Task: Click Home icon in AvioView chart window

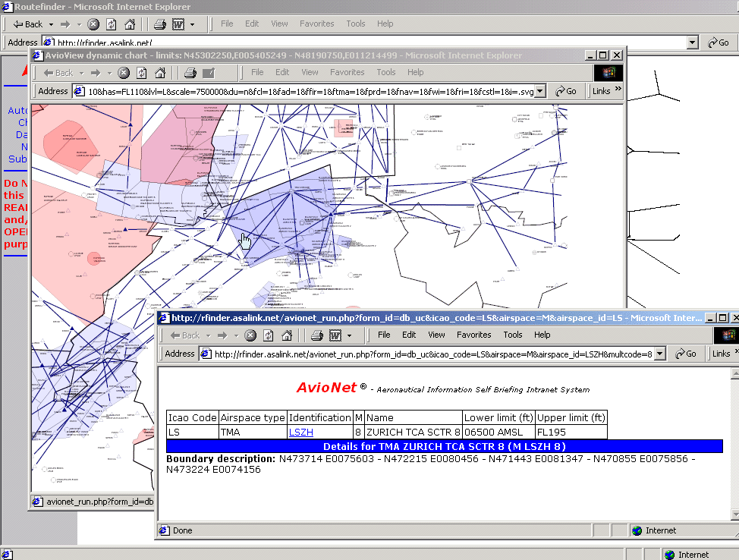Action: pos(160,73)
